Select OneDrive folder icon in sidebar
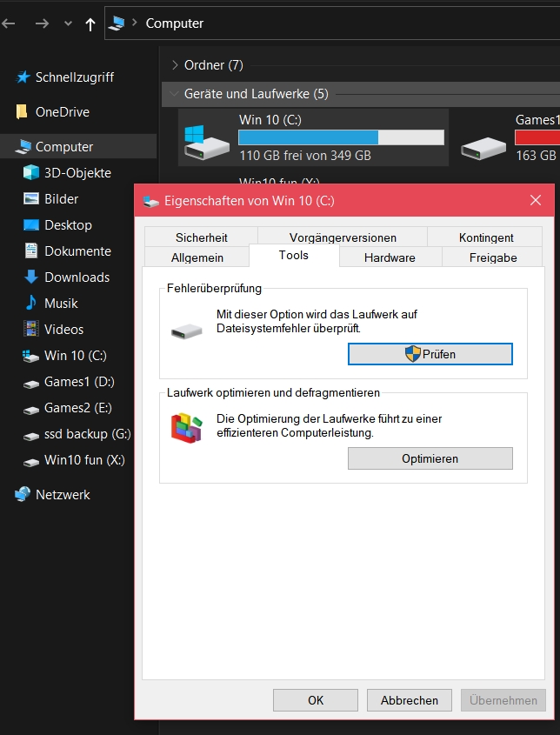The height and width of the screenshot is (735, 560). click(22, 111)
